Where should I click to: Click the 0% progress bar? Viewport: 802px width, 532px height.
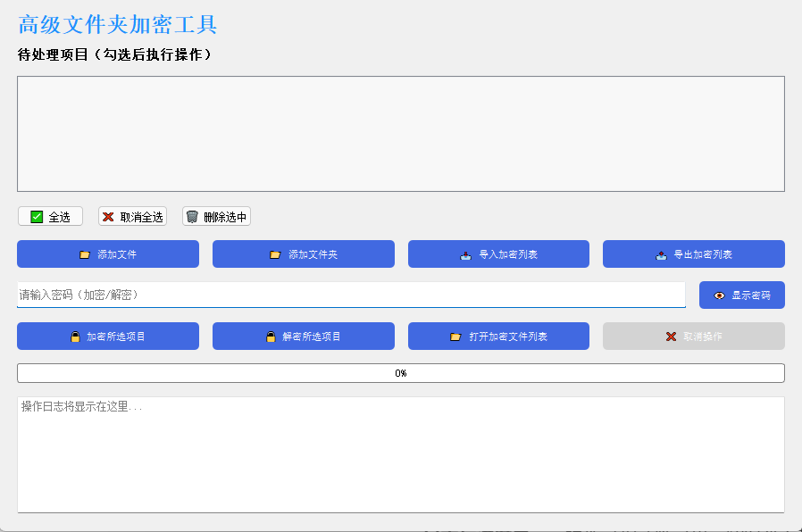[x=401, y=374]
